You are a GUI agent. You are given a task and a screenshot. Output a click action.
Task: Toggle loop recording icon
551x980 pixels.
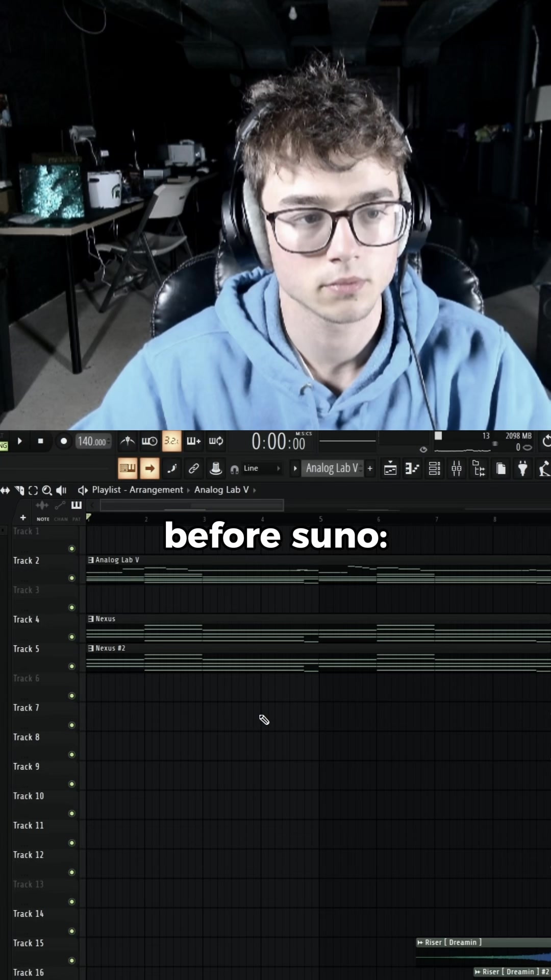click(x=216, y=441)
